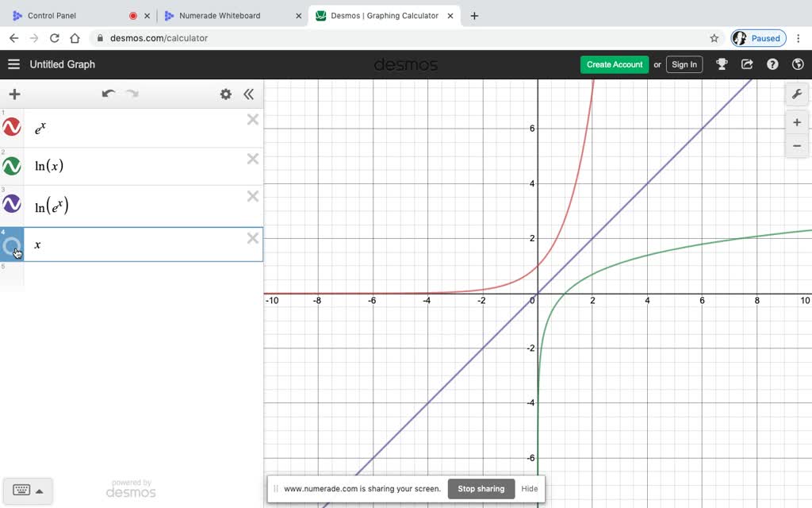Open the Paused profile menu

pyautogui.click(x=759, y=38)
